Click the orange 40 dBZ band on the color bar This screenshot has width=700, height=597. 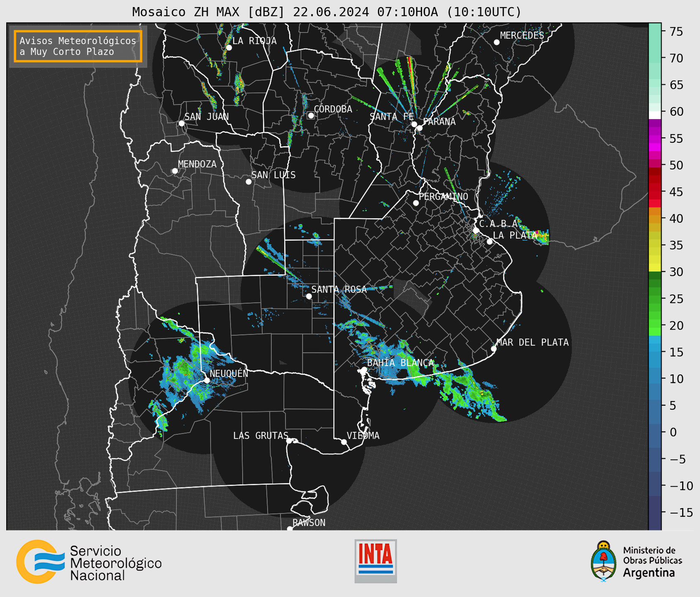[x=654, y=219]
